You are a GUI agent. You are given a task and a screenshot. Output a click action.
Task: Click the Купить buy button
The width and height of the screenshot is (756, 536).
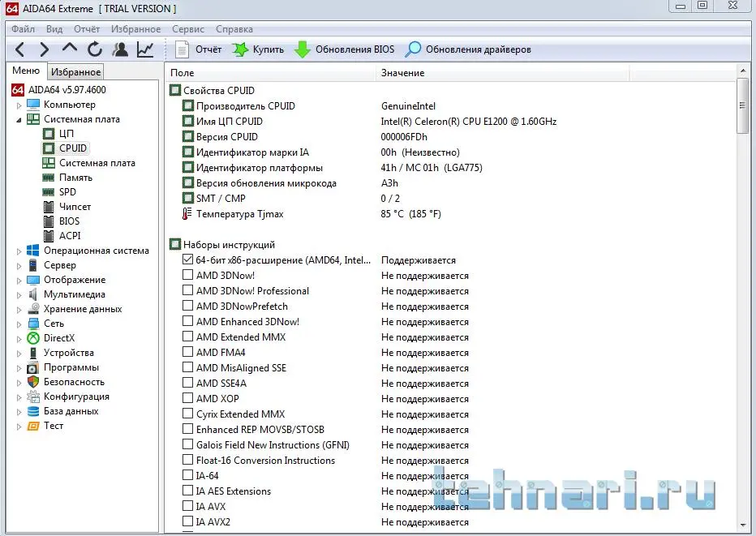point(259,49)
